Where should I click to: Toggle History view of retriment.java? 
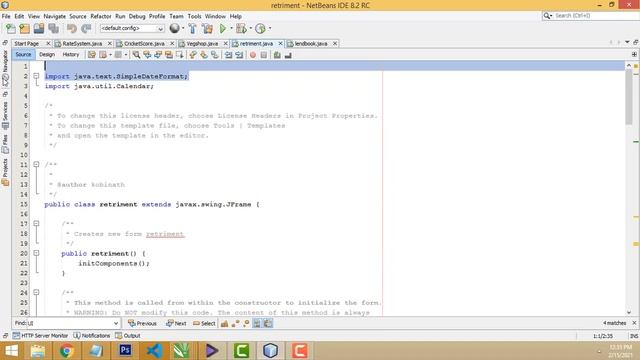click(71, 54)
